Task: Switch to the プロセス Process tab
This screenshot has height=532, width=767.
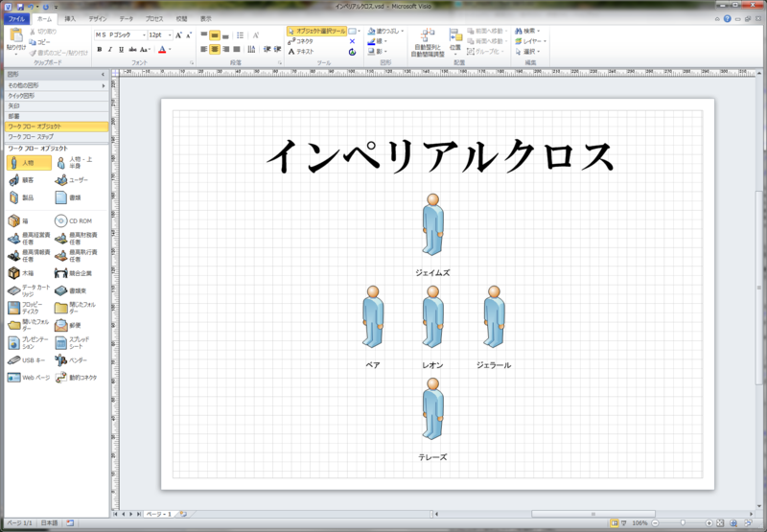Action: tap(154, 19)
